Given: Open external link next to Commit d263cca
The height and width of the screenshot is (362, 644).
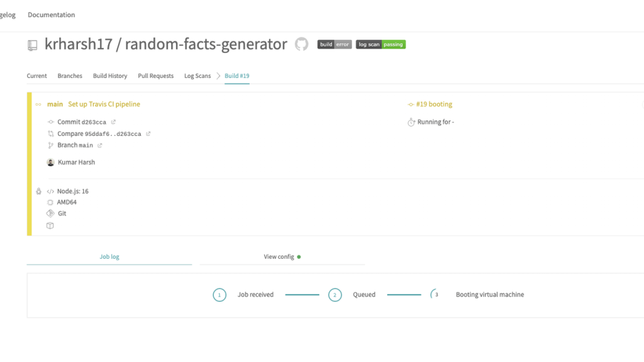Looking at the screenshot, I should [113, 122].
